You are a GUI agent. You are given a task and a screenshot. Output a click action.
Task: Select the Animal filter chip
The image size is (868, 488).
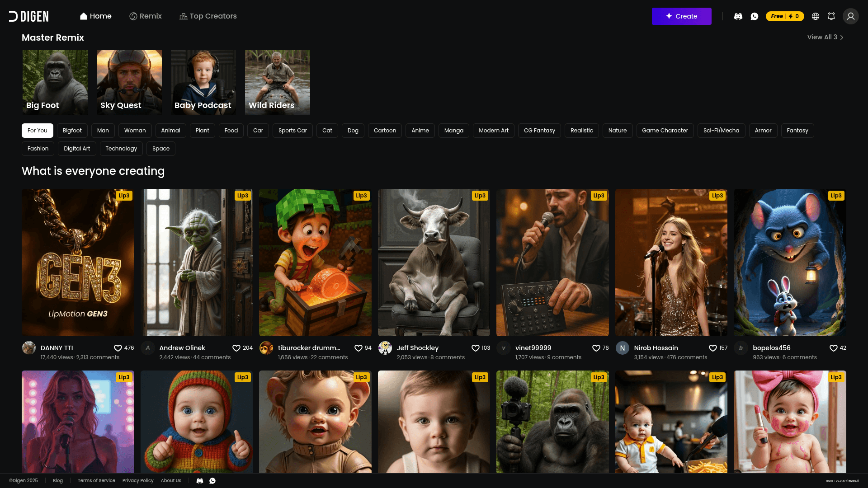click(171, 131)
